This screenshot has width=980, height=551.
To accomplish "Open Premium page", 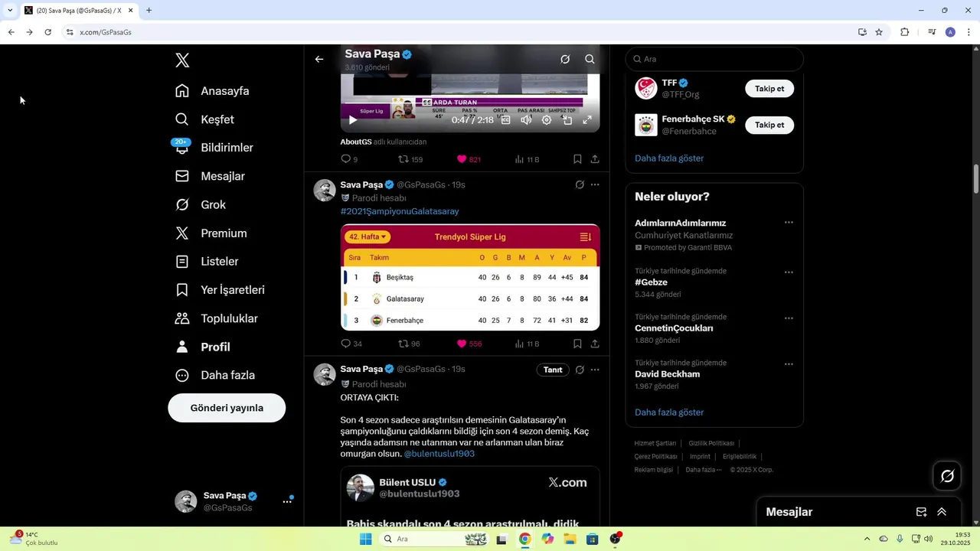I will pyautogui.click(x=211, y=233).
